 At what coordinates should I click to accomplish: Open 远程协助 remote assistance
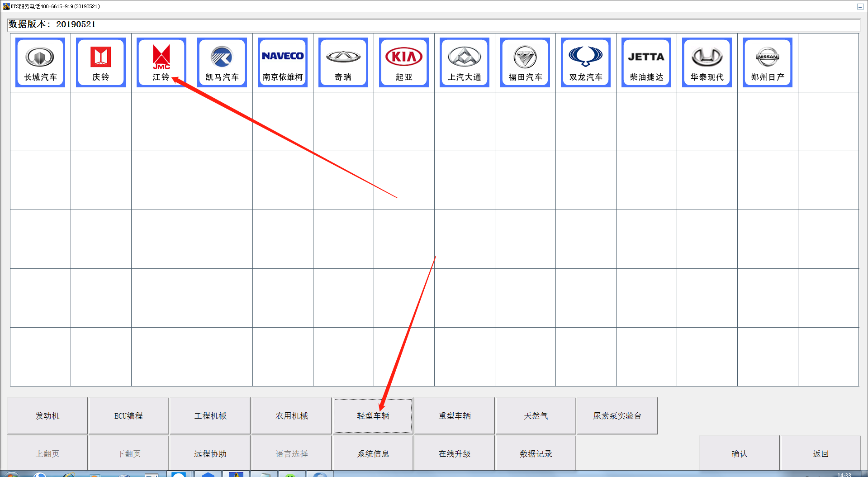[x=210, y=453]
